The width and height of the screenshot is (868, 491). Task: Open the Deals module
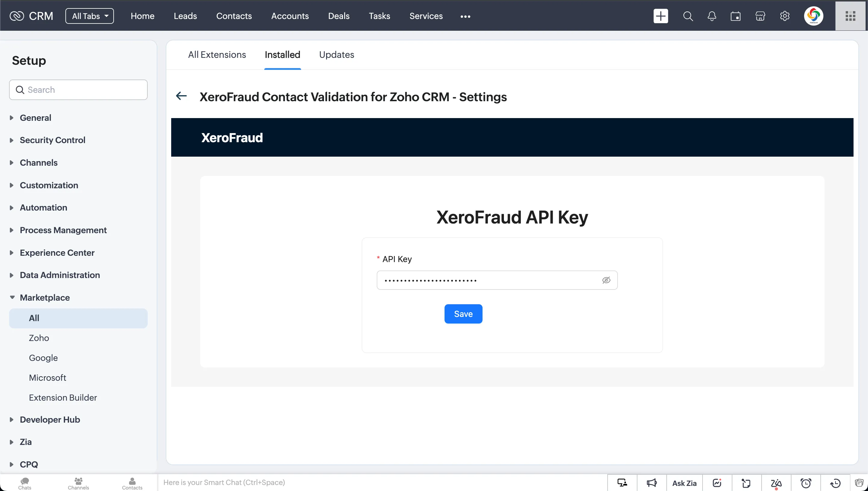(x=339, y=16)
